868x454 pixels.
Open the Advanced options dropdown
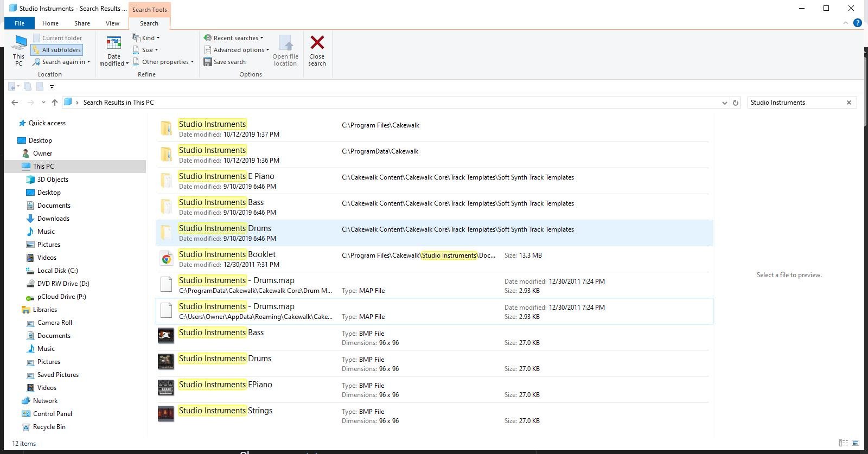click(236, 50)
